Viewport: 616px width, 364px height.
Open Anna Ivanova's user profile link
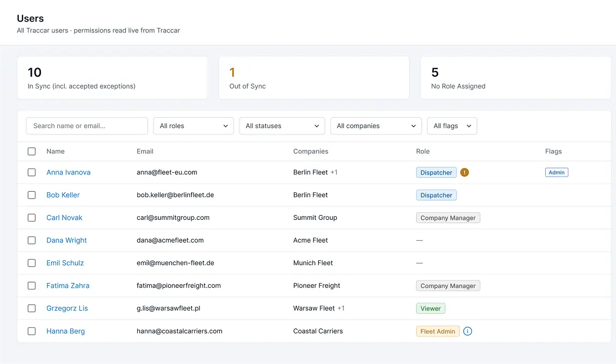point(69,172)
